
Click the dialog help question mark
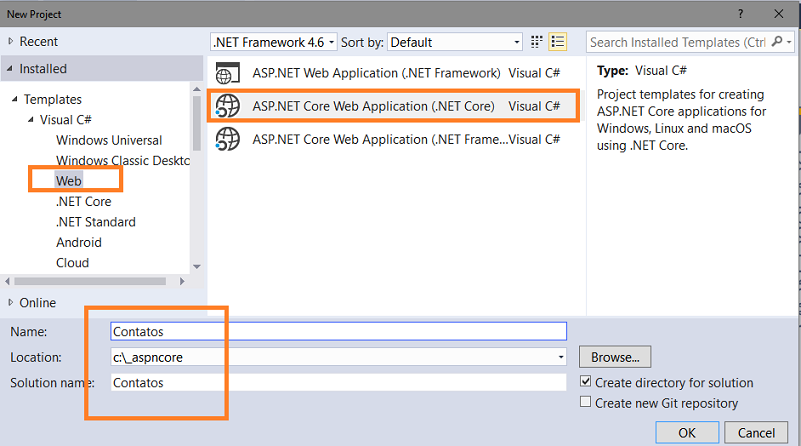pyautogui.click(x=740, y=14)
